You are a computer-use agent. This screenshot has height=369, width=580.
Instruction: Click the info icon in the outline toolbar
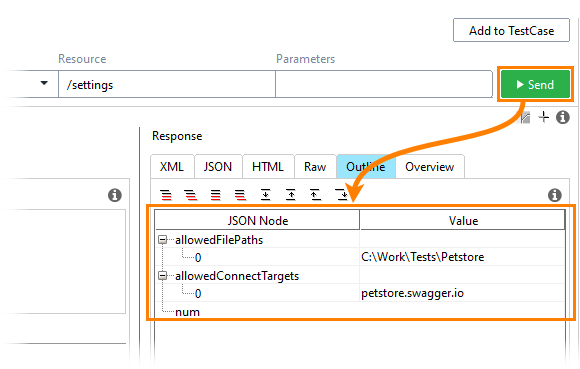pos(554,195)
